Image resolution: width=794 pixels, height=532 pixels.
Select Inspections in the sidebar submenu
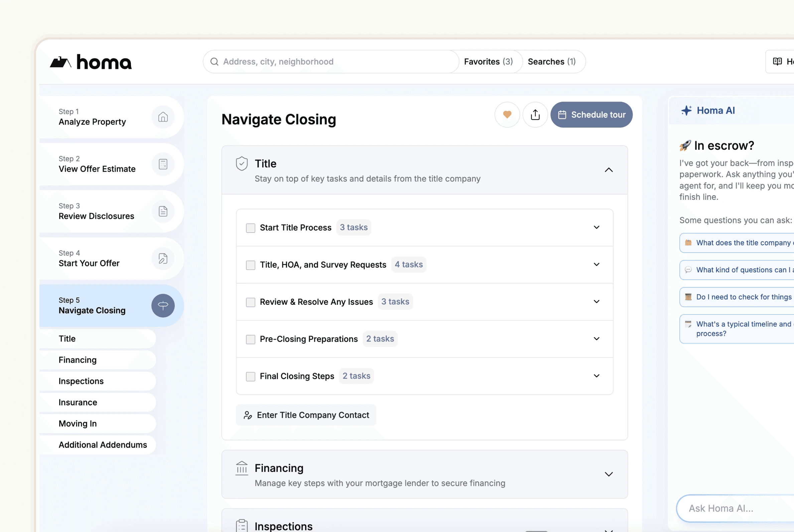point(81,381)
